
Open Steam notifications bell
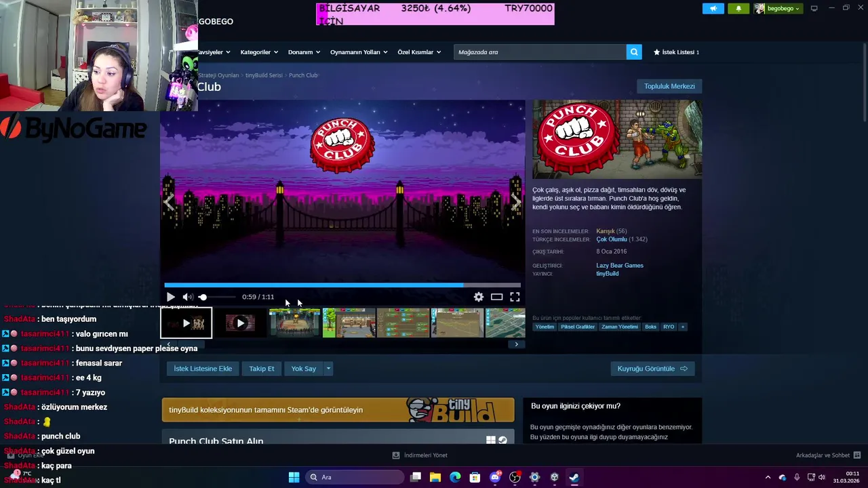tap(738, 8)
